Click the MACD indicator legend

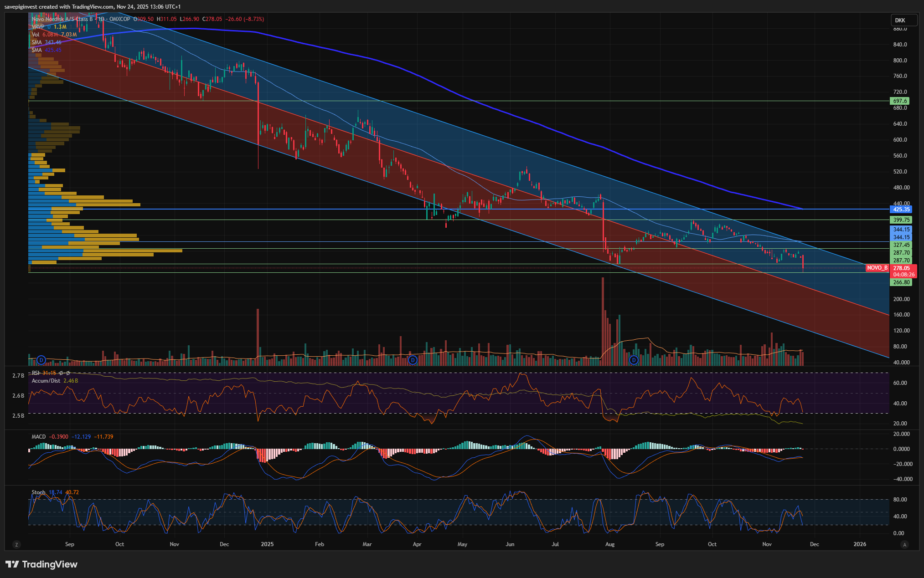39,437
